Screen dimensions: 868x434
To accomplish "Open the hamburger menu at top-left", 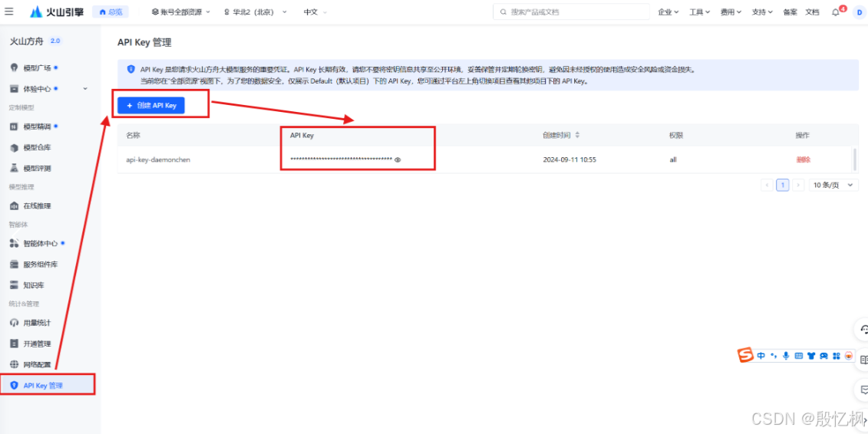I will [x=9, y=12].
